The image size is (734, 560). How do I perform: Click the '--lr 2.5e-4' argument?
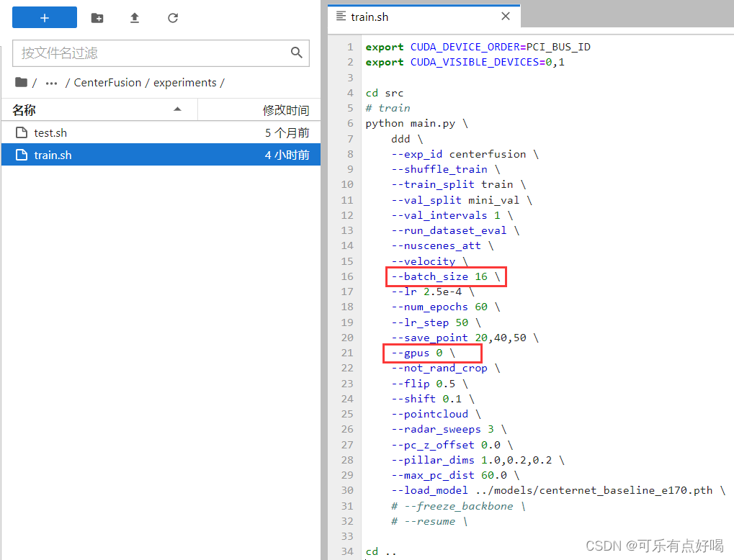coord(426,292)
